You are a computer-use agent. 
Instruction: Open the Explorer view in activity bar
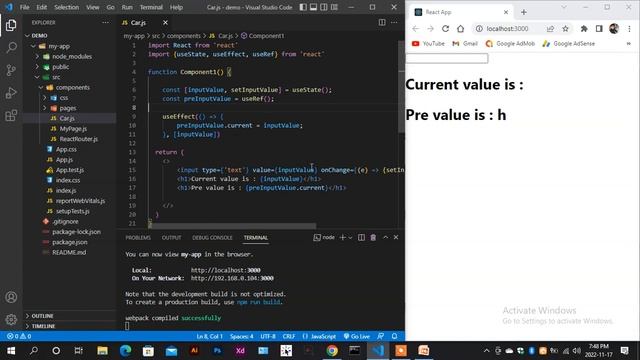click(11, 25)
